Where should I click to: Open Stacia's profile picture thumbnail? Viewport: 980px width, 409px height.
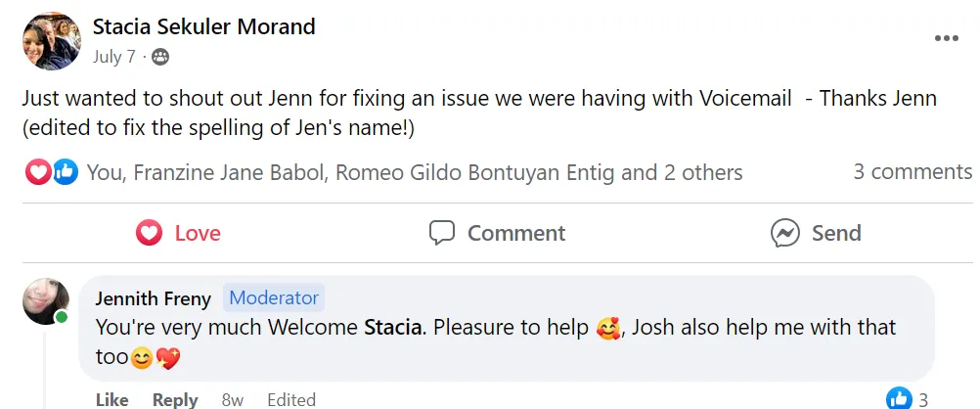51,41
